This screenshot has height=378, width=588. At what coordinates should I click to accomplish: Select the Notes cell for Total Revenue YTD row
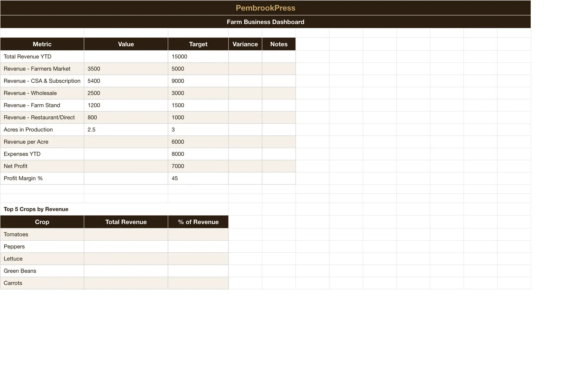279,57
